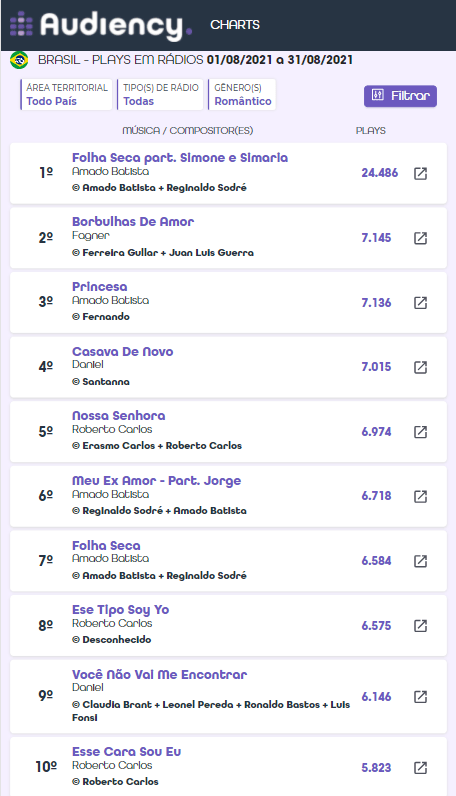Viewport: 456px width, 796px height.
Task: Open the song title Borbulhas De Amor
Action: click(x=133, y=222)
